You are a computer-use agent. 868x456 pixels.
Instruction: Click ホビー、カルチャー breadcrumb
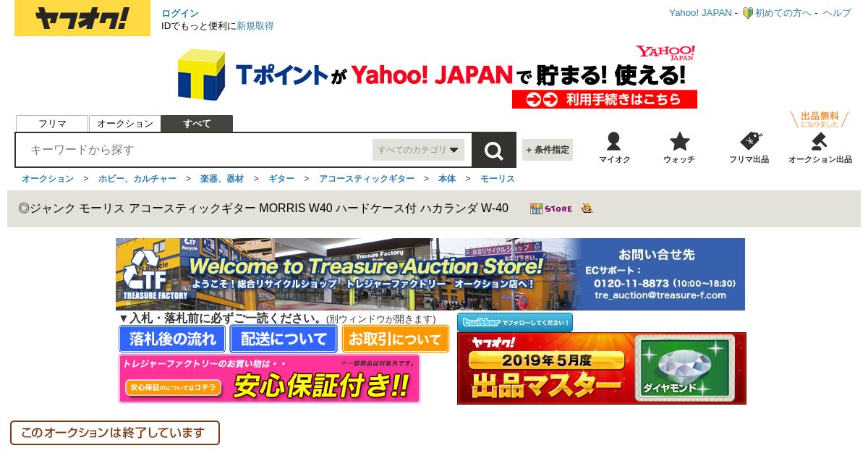(x=137, y=179)
